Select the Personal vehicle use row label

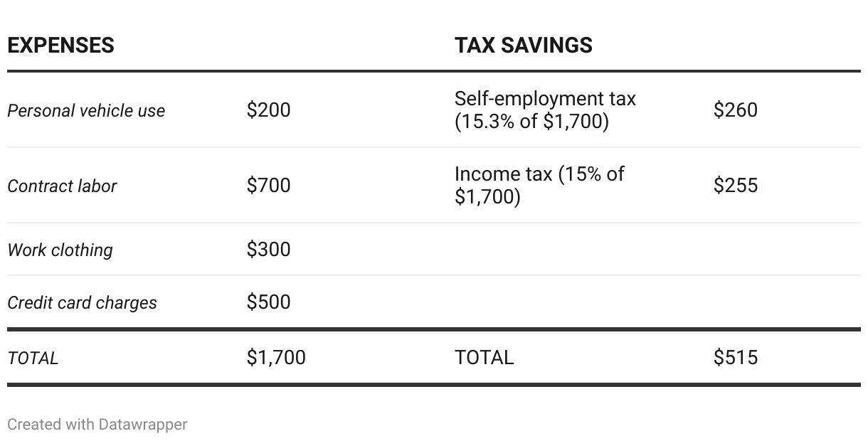86,111
